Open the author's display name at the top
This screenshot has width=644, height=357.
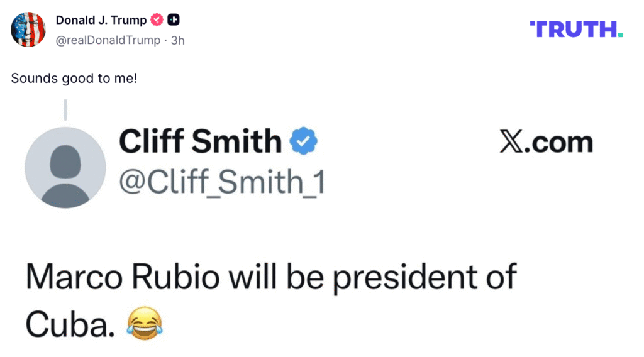click(101, 20)
